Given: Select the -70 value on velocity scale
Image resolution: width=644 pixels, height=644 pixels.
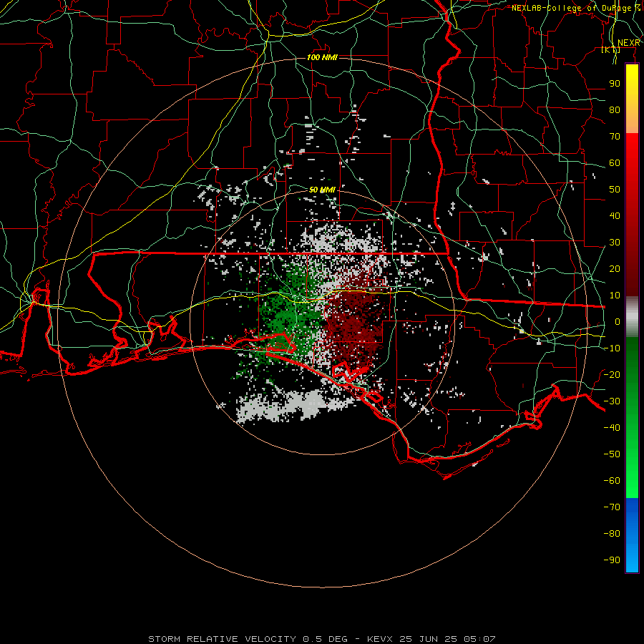Looking at the screenshot, I should 612,507.
